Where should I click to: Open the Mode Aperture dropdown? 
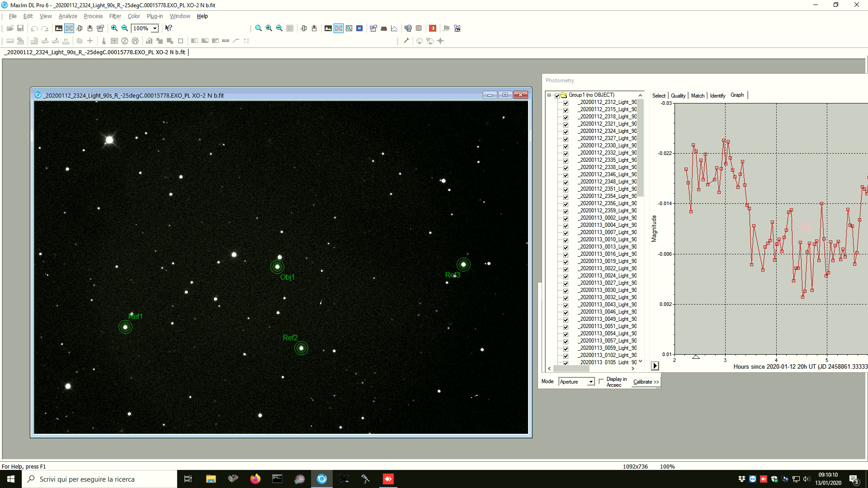(590, 382)
